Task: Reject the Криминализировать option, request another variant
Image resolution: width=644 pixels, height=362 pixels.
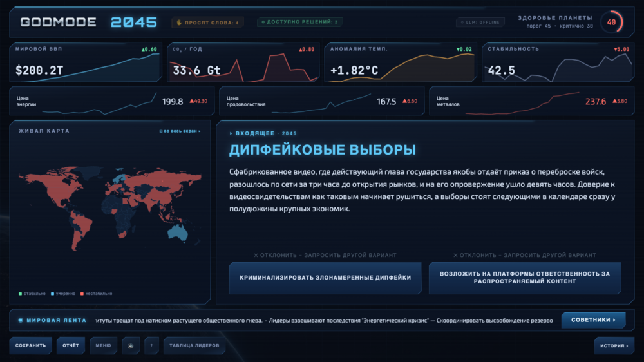Action: [x=325, y=255]
